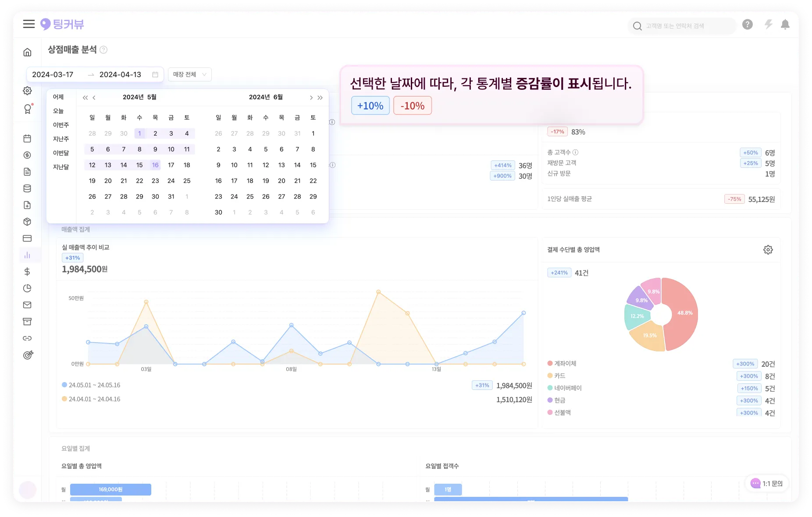Focus the customer search field in header
Viewport: 812px width, 517px height.
(682, 26)
